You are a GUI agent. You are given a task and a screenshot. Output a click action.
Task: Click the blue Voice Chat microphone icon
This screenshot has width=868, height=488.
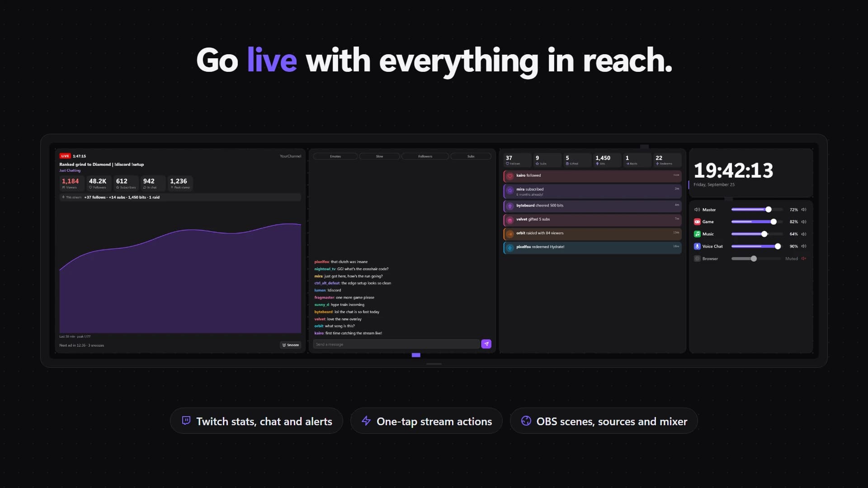(697, 246)
